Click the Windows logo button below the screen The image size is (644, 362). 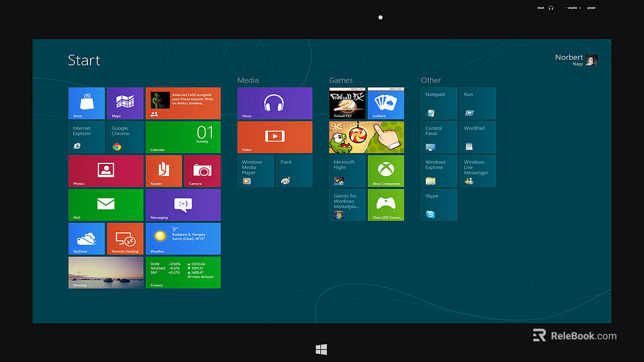click(x=321, y=349)
